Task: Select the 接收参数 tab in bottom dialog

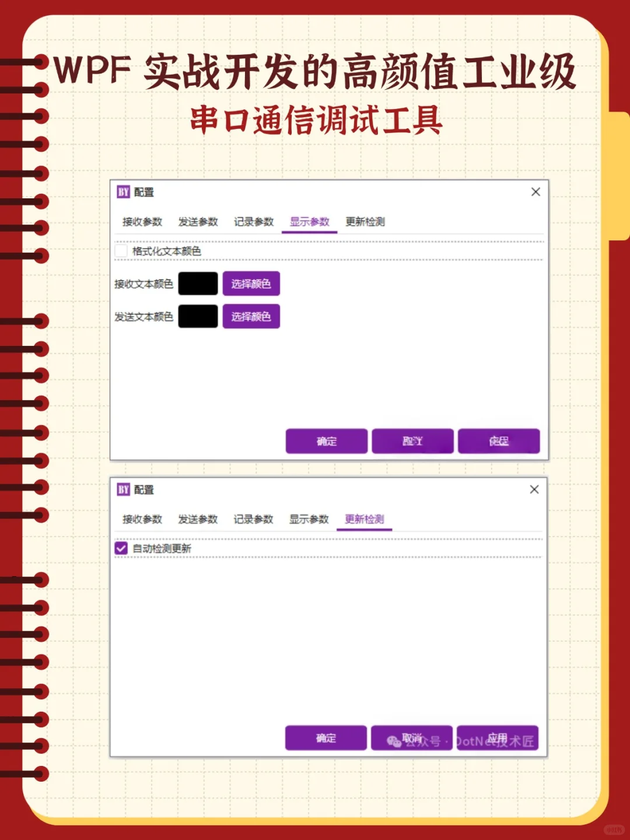Action: click(142, 519)
